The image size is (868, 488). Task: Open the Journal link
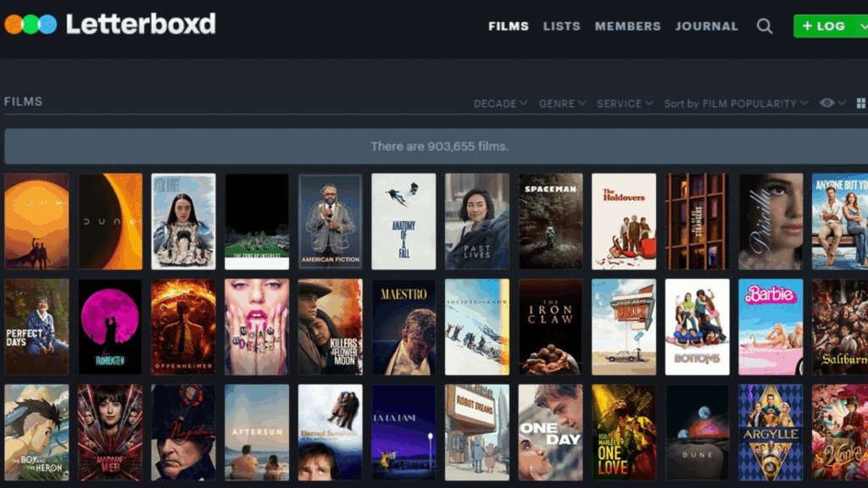click(706, 26)
